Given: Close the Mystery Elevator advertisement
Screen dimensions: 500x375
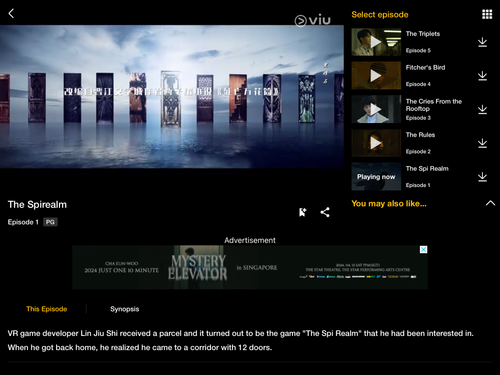Looking at the screenshot, I should (423, 250).
